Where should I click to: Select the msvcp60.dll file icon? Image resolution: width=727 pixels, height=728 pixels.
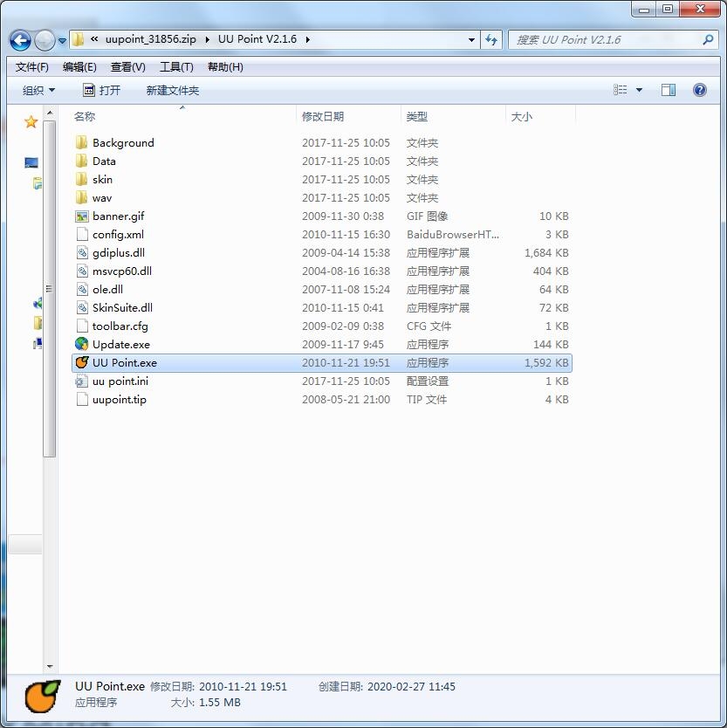pyautogui.click(x=82, y=271)
